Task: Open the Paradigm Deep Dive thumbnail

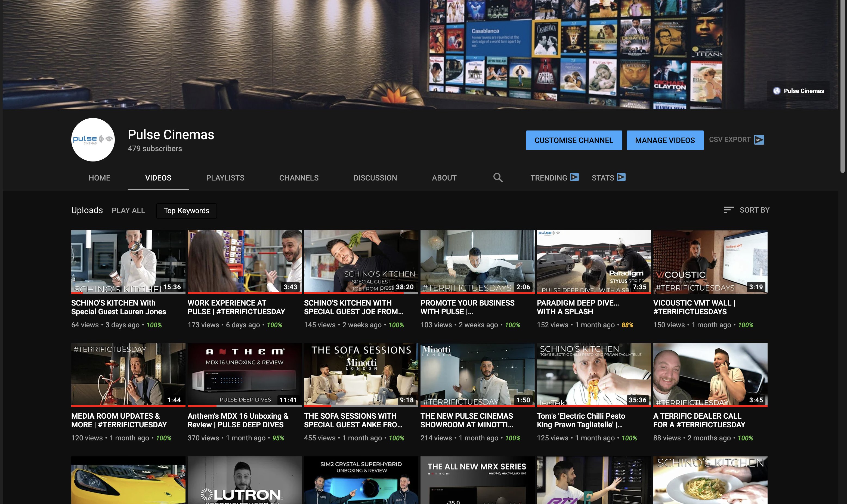Action: pos(594,262)
